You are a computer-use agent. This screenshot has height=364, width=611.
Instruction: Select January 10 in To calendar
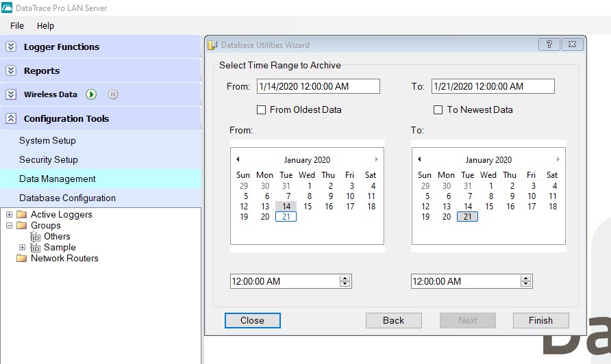point(532,196)
